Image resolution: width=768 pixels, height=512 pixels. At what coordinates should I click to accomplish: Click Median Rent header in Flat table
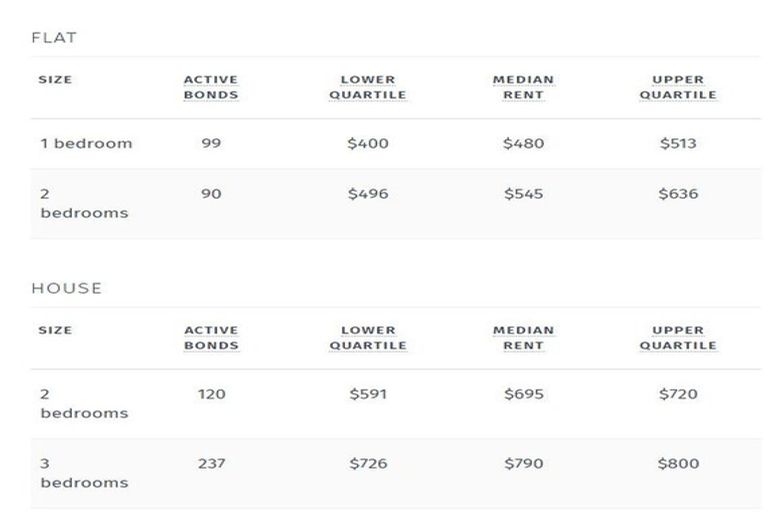point(523,88)
